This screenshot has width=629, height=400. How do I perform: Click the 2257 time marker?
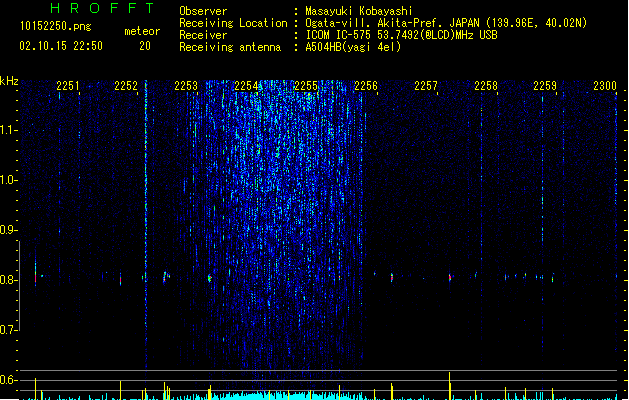click(x=426, y=86)
